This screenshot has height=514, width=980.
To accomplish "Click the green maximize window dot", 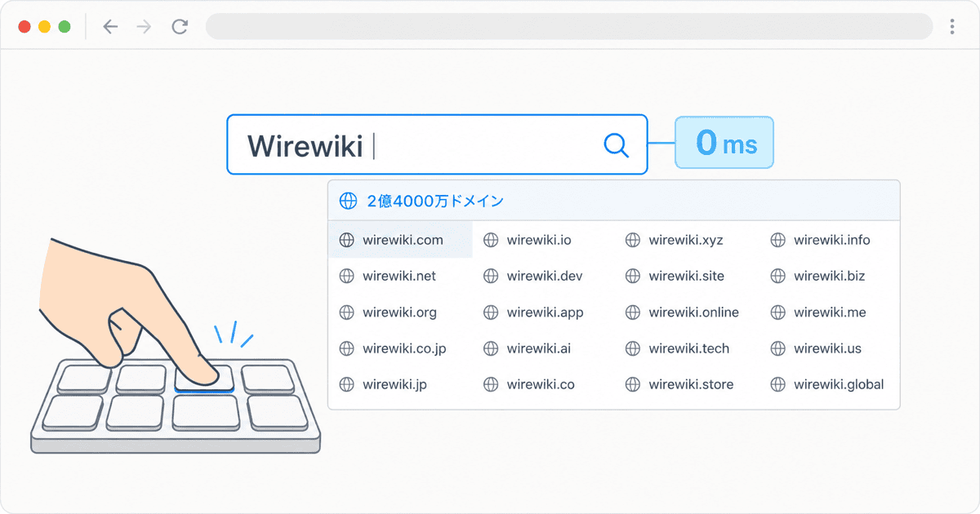I will [x=65, y=27].
